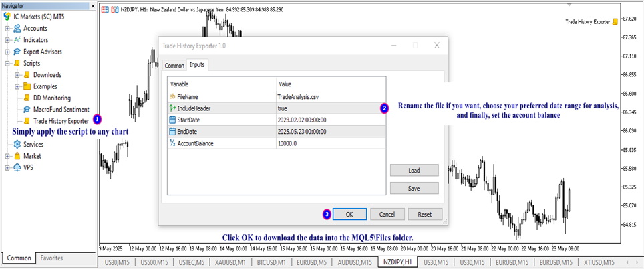The image size is (644, 269).
Task: Select the Common tab under Navigator
Action: coord(19,258)
